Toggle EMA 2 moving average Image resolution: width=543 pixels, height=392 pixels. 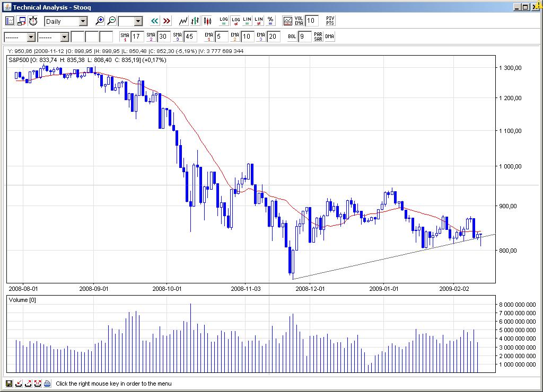(x=235, y=37)
